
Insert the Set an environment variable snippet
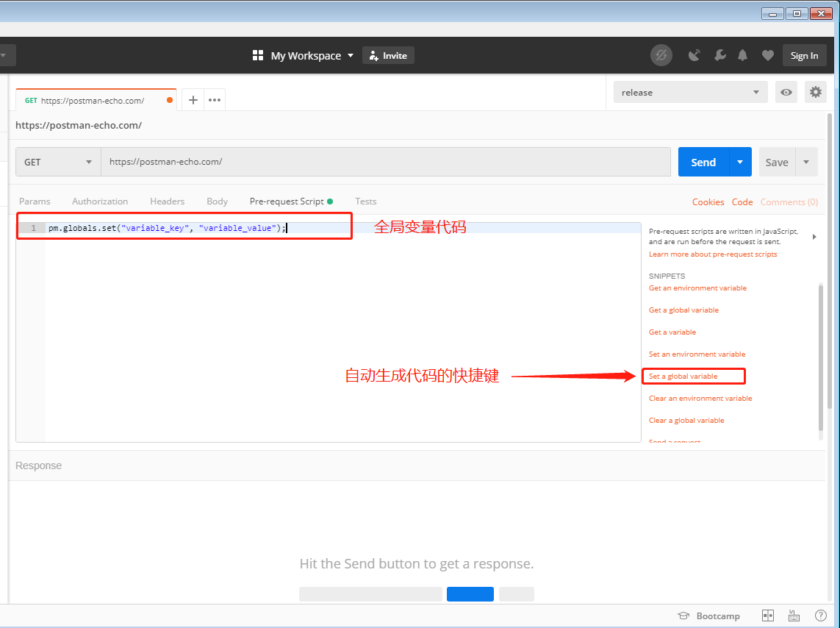[697, 354]
